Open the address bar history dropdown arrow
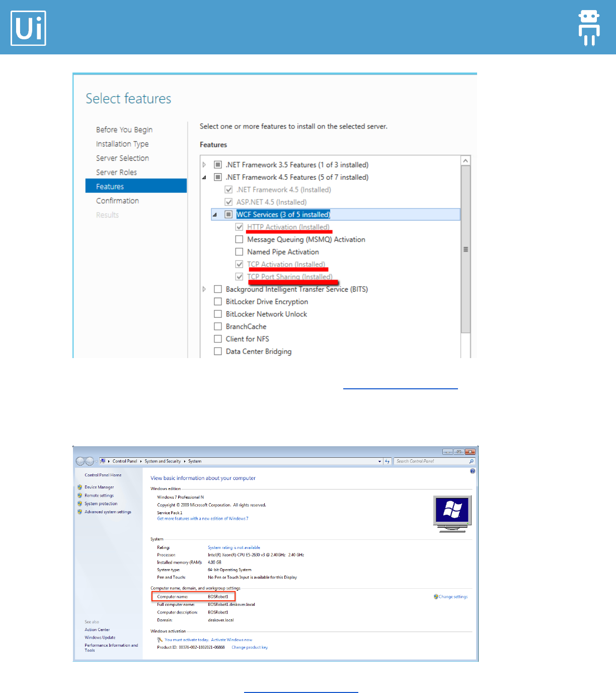The width and height of the screenshot is (616, 693). tap(379, 461)
